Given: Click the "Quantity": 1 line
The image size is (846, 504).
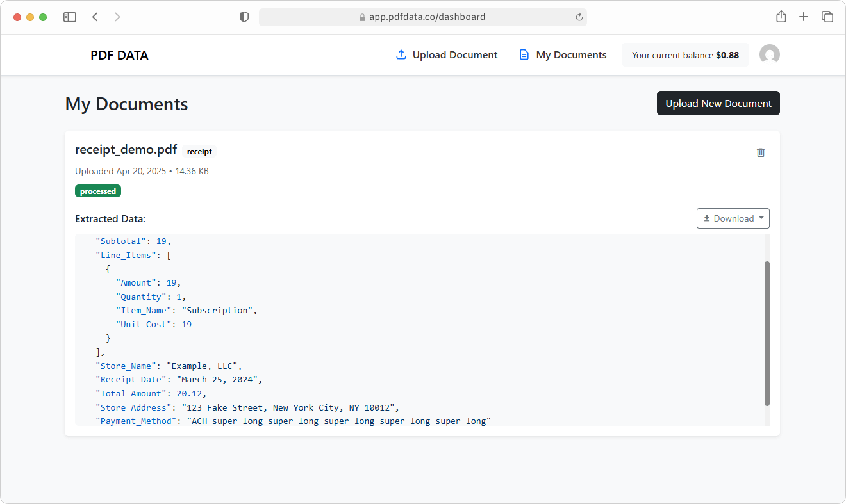Looking at the screenshot, I should coord(151,297).
